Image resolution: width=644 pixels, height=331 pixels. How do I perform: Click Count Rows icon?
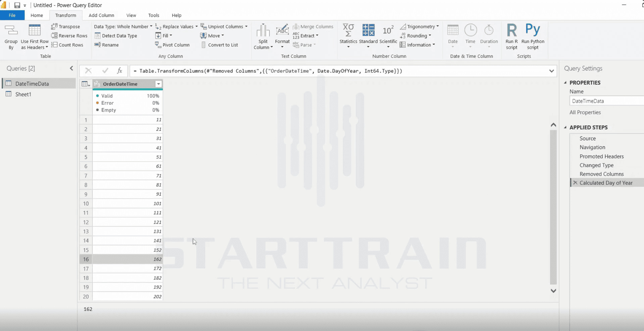[x=54, y=45]
